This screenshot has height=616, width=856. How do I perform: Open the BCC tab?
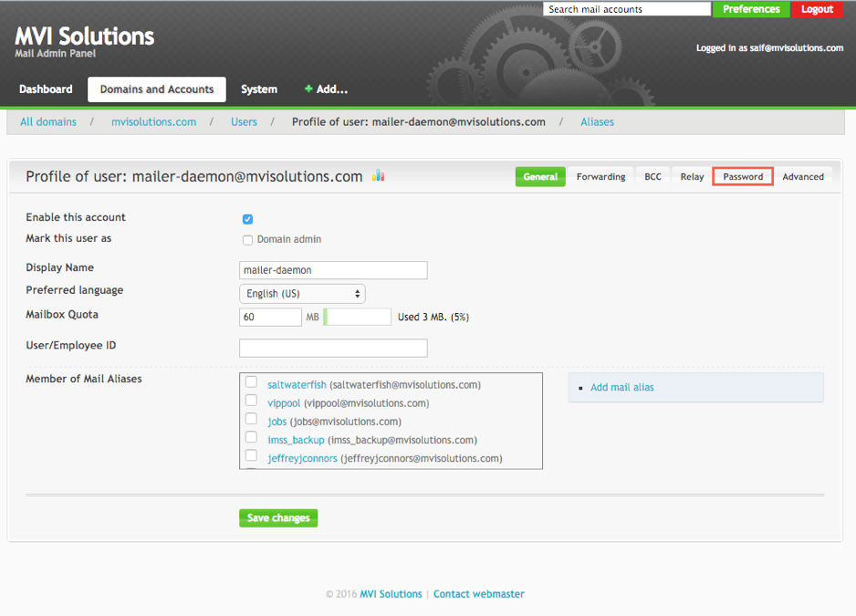pos(652,176)
